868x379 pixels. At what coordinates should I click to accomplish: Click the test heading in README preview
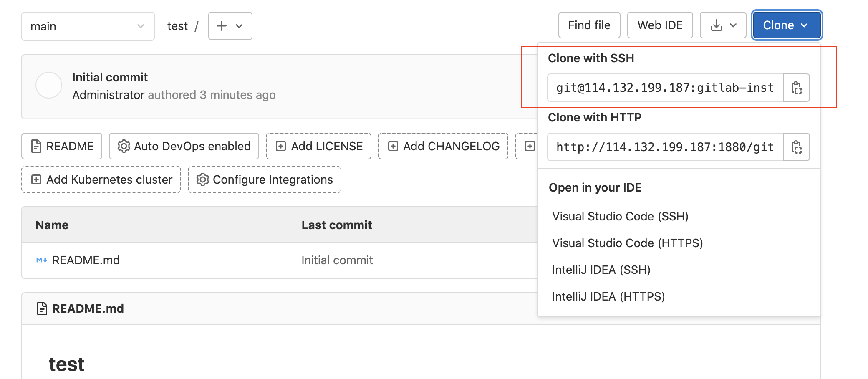66,364
